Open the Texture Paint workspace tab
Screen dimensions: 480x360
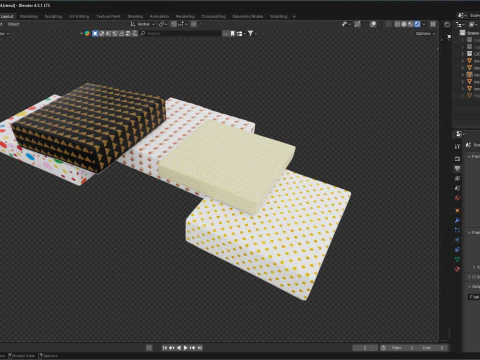(x=108, y=16)
